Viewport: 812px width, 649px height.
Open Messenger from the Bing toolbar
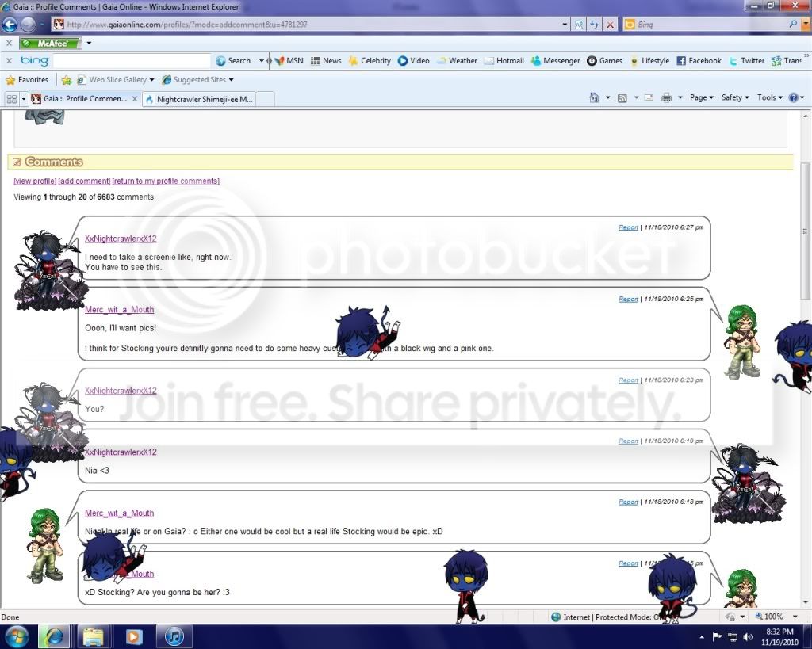[x=556, y=60]
